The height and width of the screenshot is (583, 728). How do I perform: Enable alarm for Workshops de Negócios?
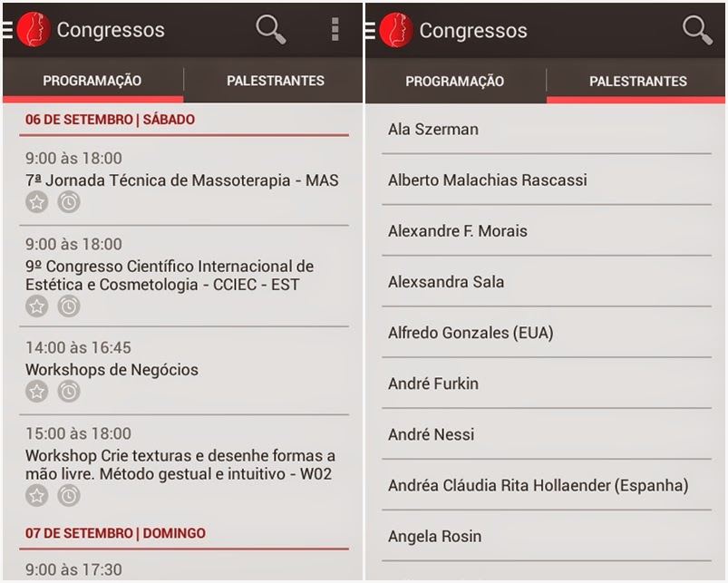pos(69,392)
